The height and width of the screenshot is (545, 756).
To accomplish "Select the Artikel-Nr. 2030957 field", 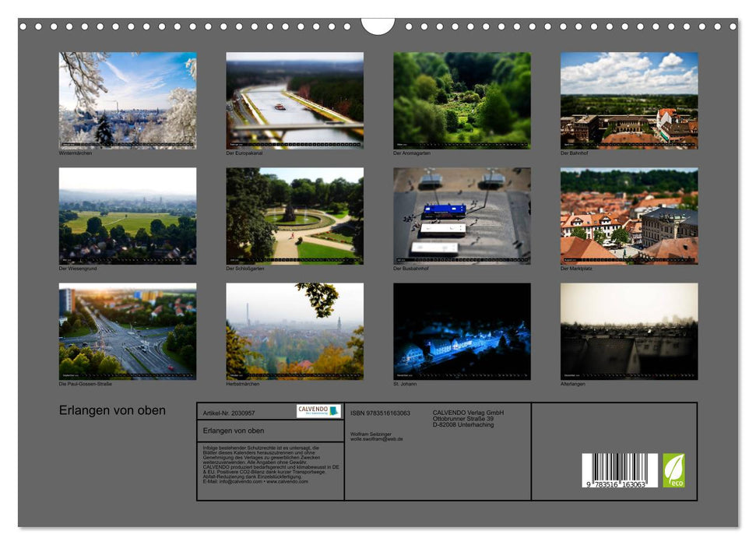I will pyautogui.click(x=227, y=413).
